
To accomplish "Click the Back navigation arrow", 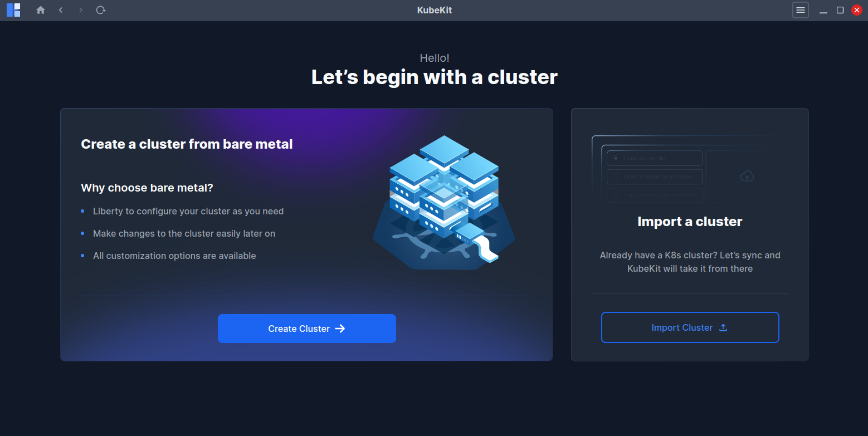I will click(60, 9).
